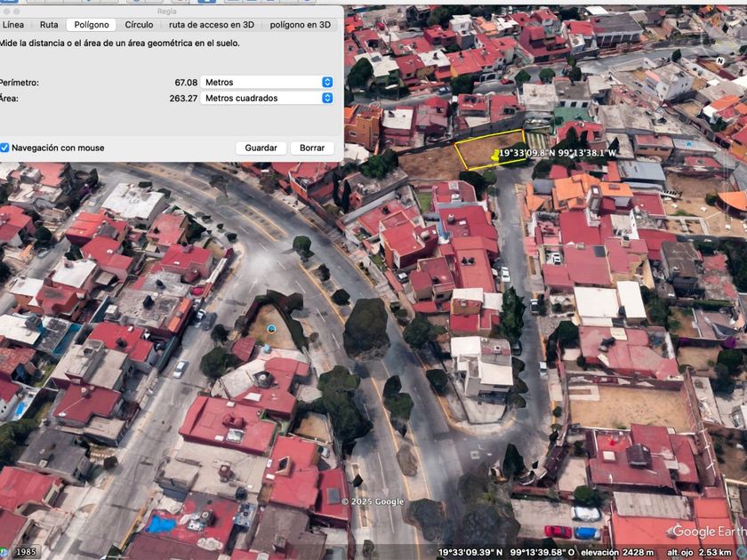
Task: Switch to the Línea tab
Action: (x=12, y=25)
